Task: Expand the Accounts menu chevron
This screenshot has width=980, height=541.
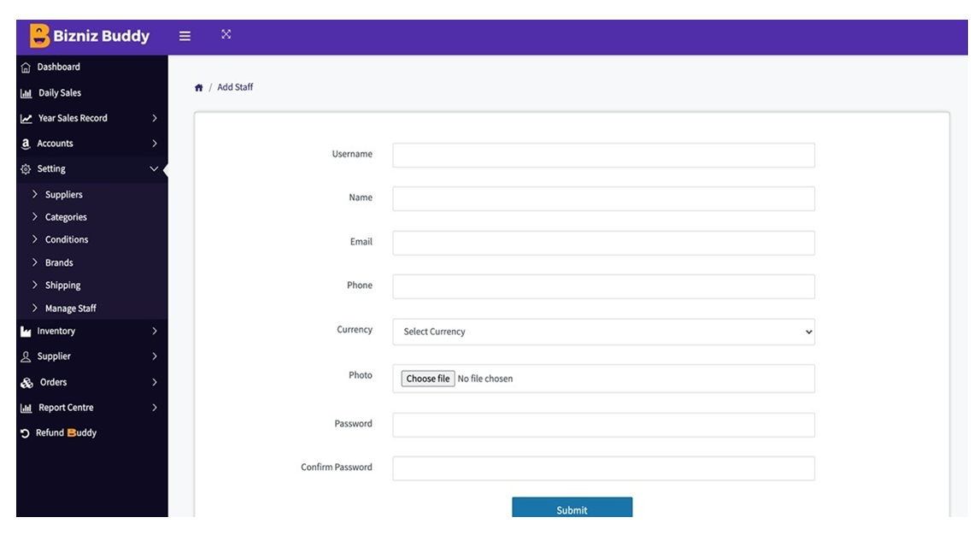Action: click(x=155, y=144)
